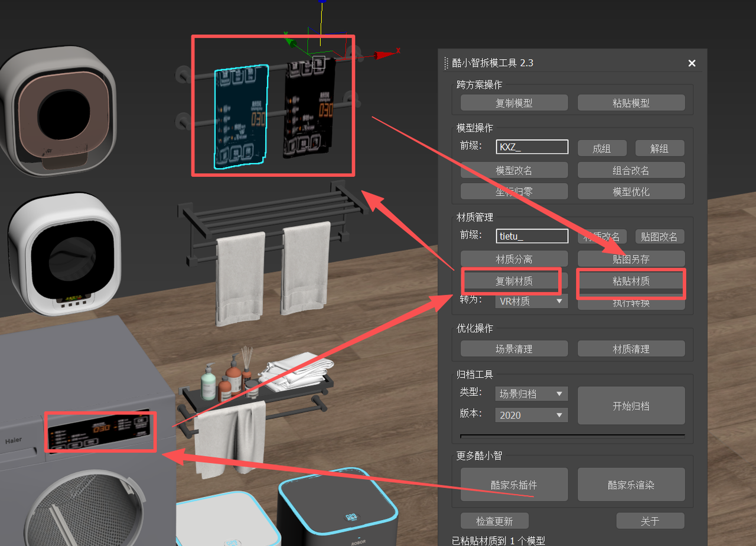Open the 关于 about button
The width and height of the screenshot is (756, 546).
click(x=650, y=521)
